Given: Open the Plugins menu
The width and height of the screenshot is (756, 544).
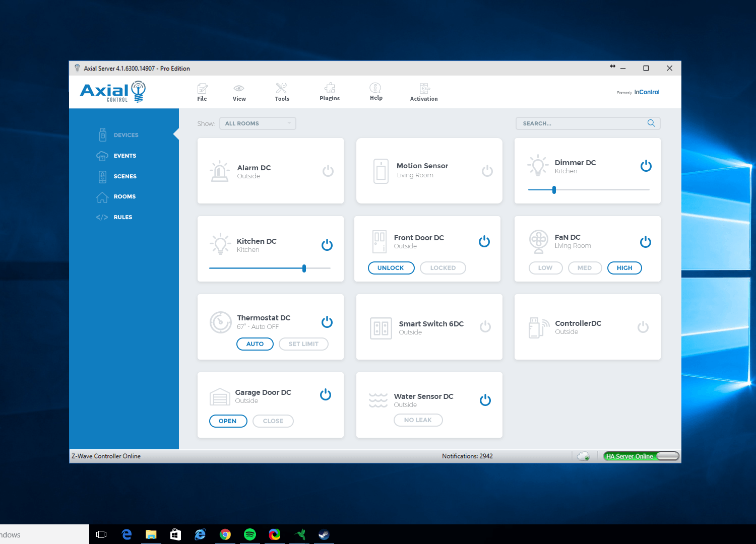Looking at the screenshot, I should tap(330, 92).
